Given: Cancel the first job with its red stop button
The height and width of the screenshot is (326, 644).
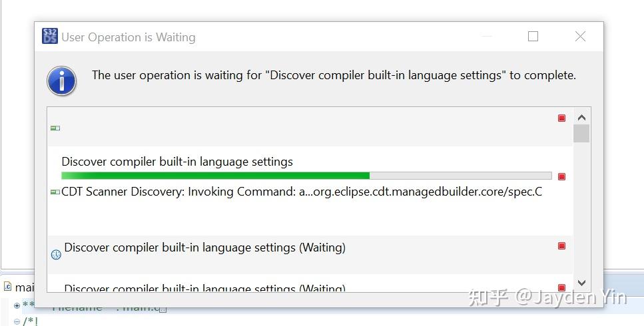Looking at the screenshot, I should 562,118.
